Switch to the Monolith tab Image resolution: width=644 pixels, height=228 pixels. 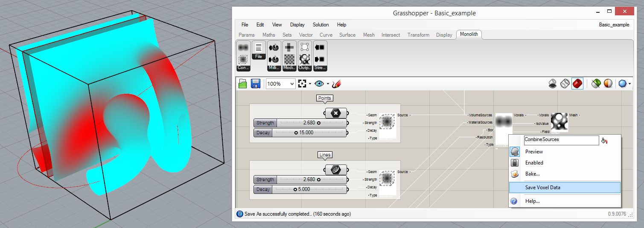coord(469,35)
